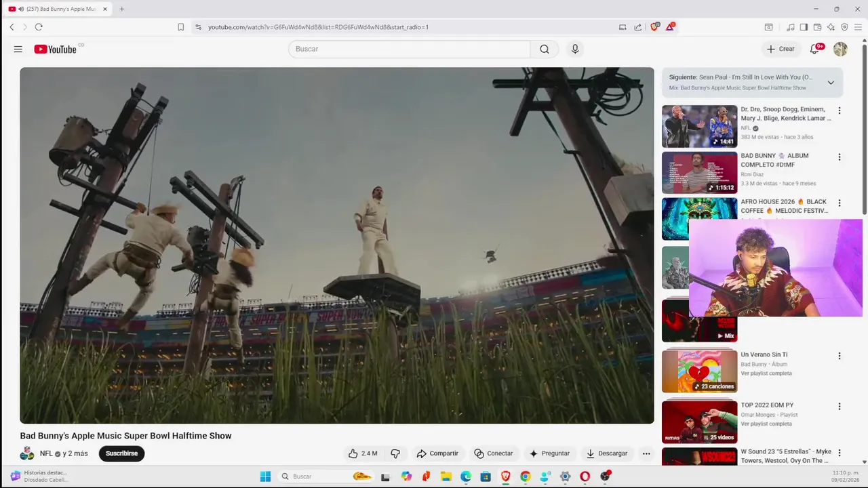Open OBS Studio from the taskbar
Screen dimensions: 868x488
click(605, 476)
